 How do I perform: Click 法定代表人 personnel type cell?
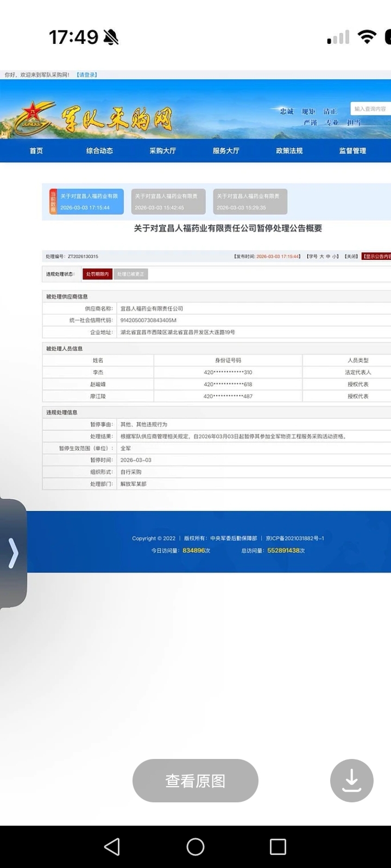(x=358, y=373)
